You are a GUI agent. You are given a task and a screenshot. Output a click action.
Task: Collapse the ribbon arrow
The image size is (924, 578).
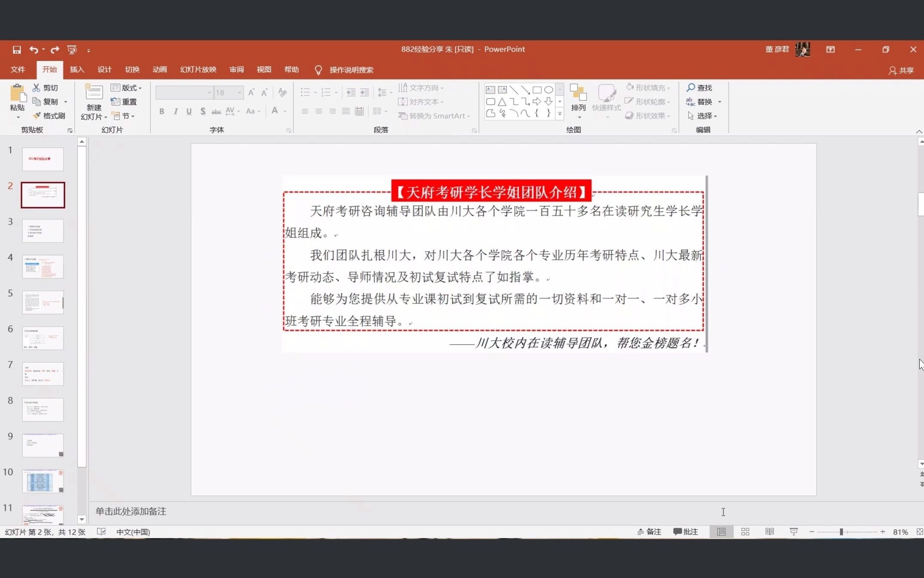click(919, 132)
